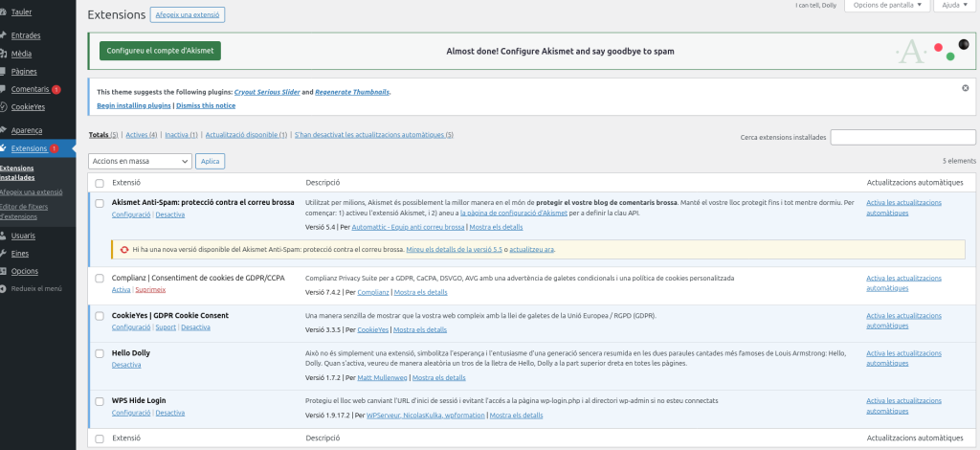The width and height of the screenshot is (980, 450).
Task: Check the select-all box in table header
Action: pyautogui.click(x=100, y=183)
